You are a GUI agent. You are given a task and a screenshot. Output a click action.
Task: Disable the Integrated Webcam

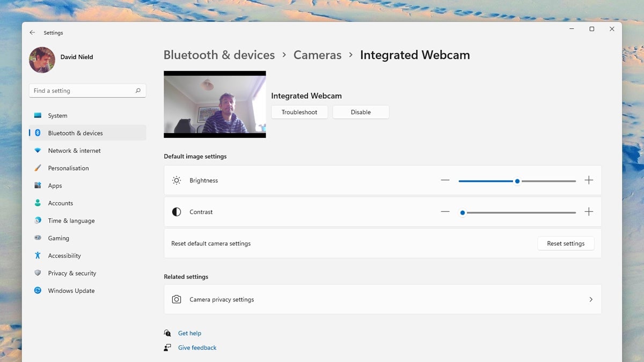pyautogui.click(x=361, y=112)
